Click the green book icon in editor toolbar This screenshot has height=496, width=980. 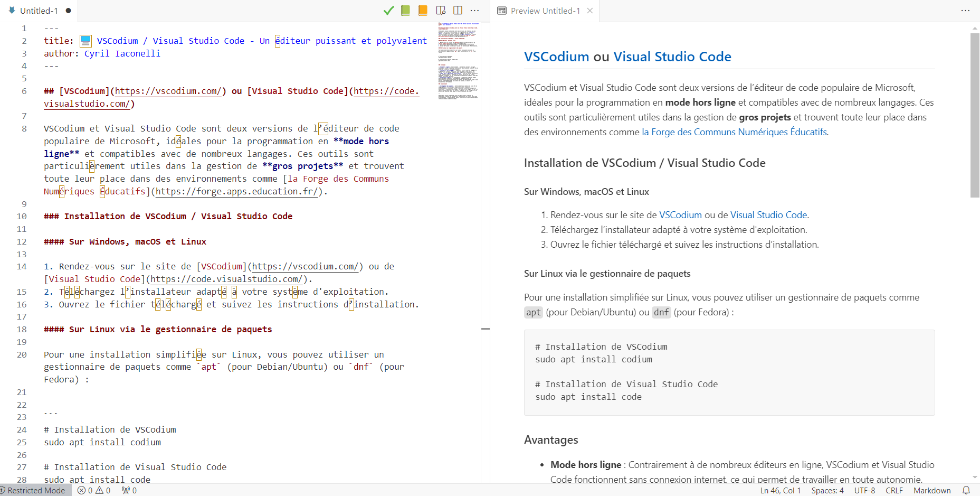tap(405, 11)
